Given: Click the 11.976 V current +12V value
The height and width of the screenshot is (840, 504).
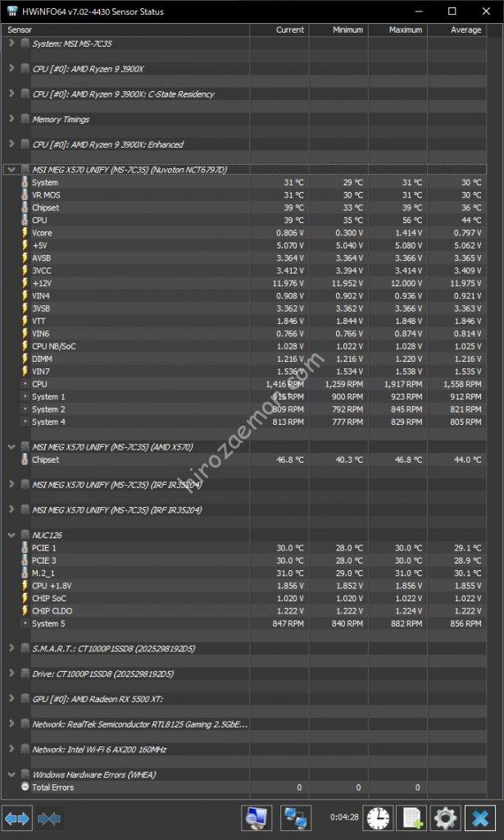Looking at the screenshot, I should tap(289, 283).
